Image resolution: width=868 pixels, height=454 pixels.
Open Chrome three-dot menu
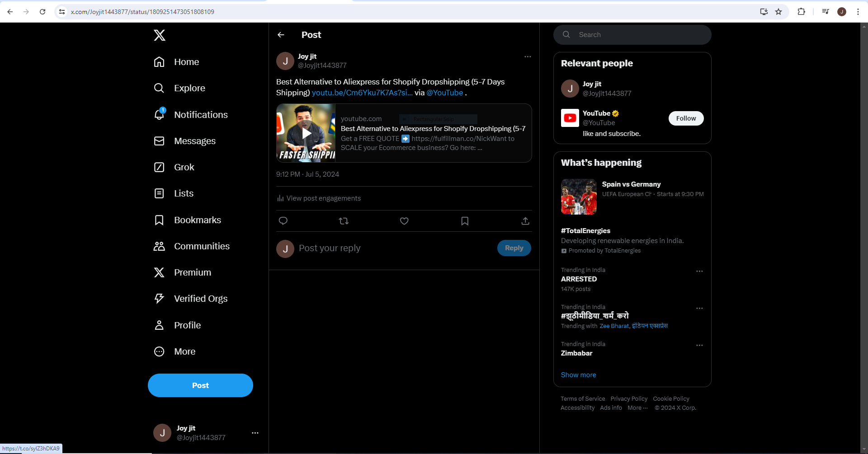pyautogui.click(x=858, y=12)
